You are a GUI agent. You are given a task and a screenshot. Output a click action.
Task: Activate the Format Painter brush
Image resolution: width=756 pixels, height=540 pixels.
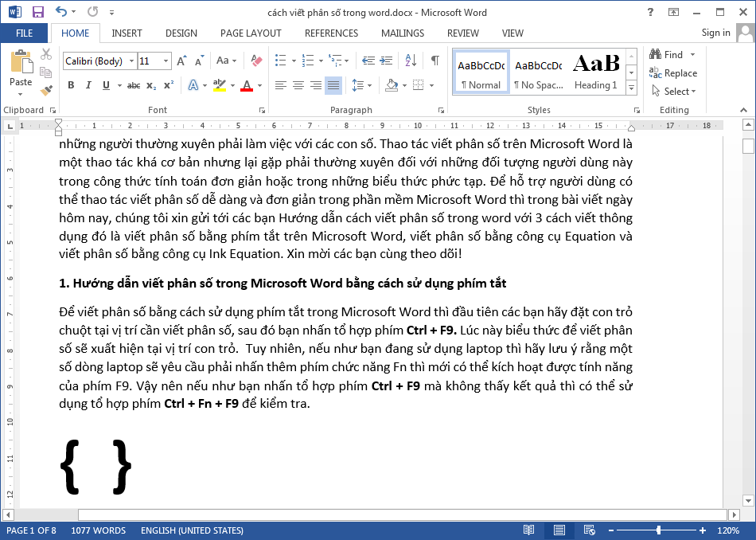[46, 90]
